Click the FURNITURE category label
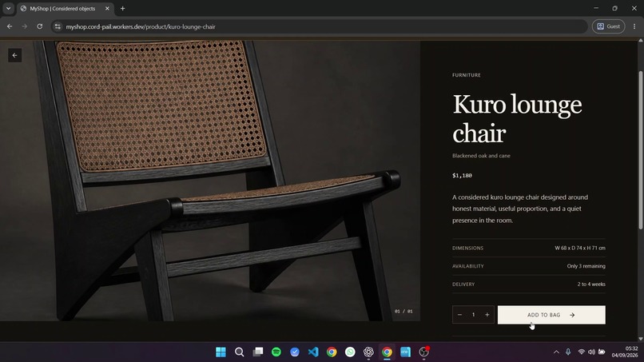Image resolution: width=644 pixels, height=362 pixels. coord(466,75)
